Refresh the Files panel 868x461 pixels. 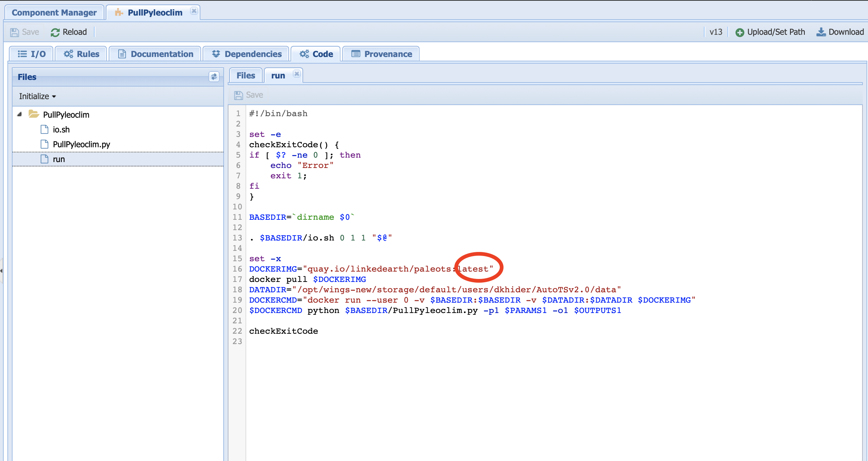214,77
